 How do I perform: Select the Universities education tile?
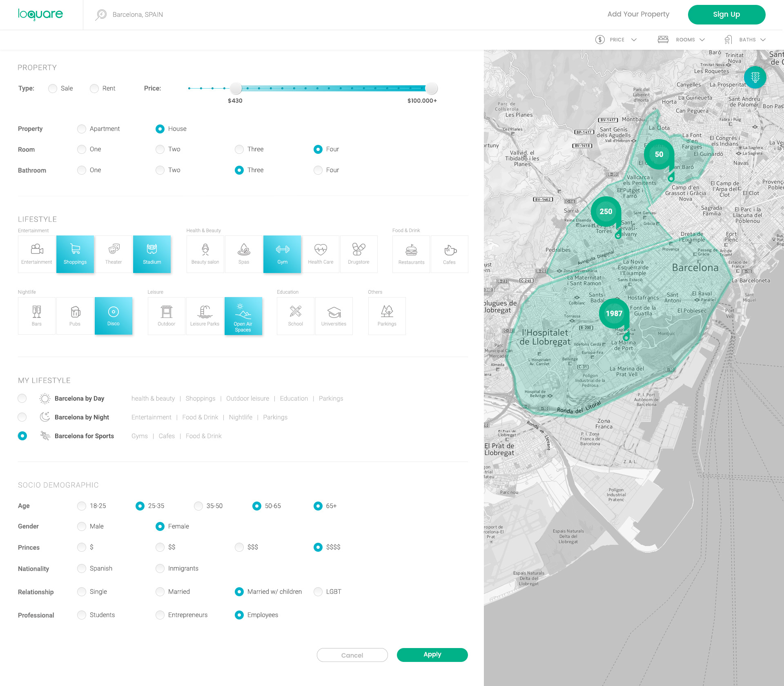[x=334, y=316]
